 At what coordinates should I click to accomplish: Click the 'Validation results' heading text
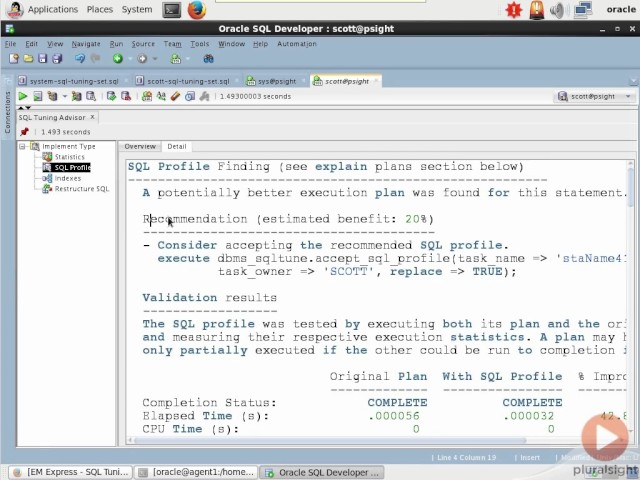tap(209, 298)
